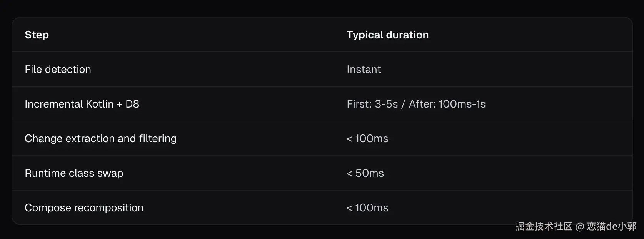Click "< 100ms" in the Compose recomposition row
The image size is (644, 239).
[x=367, y=208]
